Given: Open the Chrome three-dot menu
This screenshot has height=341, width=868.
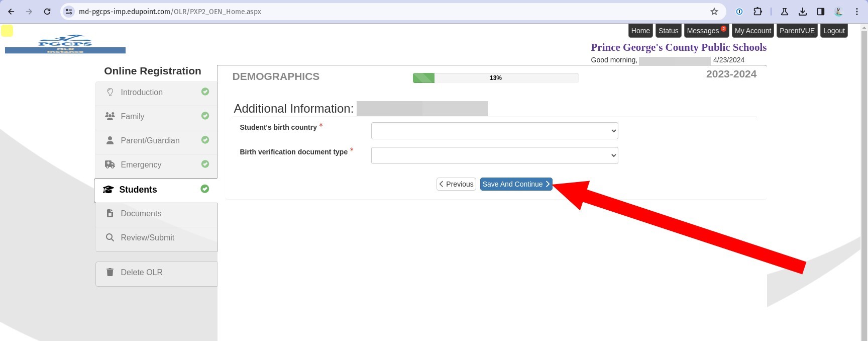Looking at the screenshot, I should 857,12.
